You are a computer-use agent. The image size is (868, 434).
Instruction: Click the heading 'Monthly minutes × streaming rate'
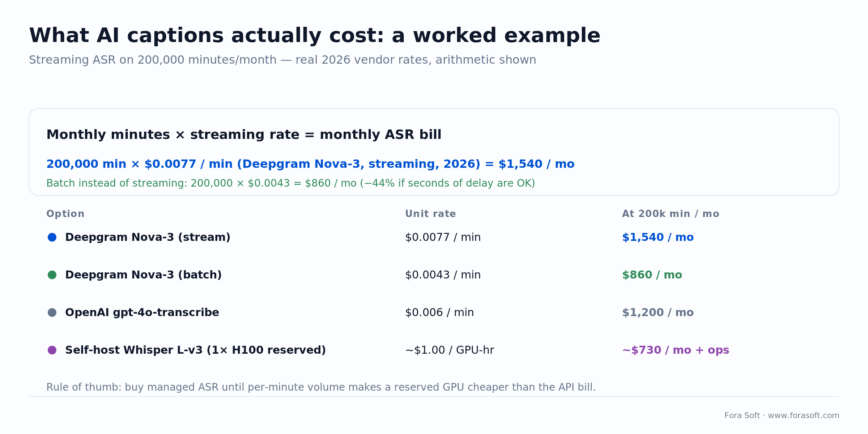244,135
